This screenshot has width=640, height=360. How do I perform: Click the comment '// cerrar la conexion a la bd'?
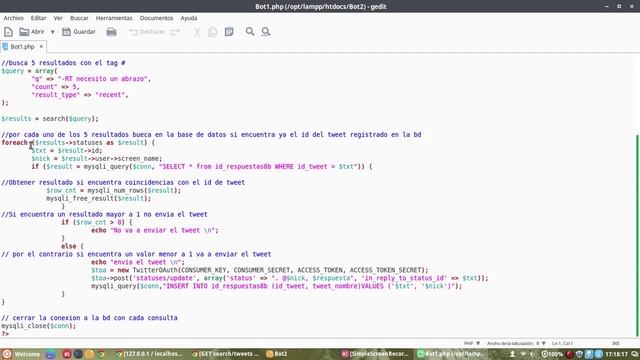click(89, 318)
